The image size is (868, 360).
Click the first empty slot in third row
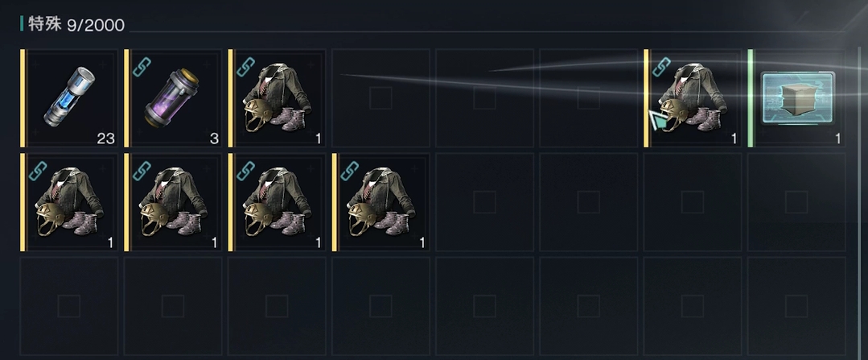pos(69,306)
